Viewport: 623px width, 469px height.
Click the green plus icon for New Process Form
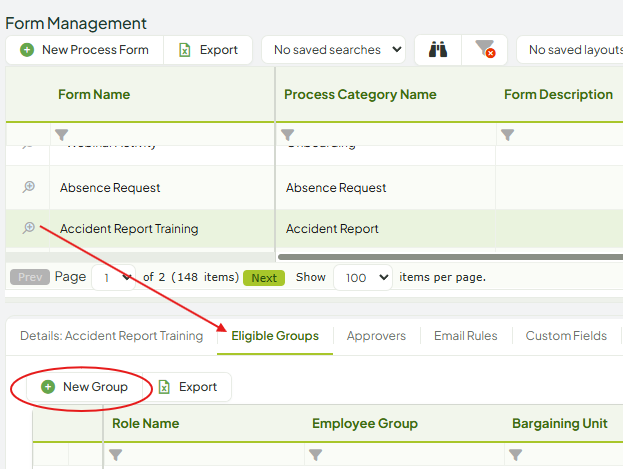pos(27,50)
